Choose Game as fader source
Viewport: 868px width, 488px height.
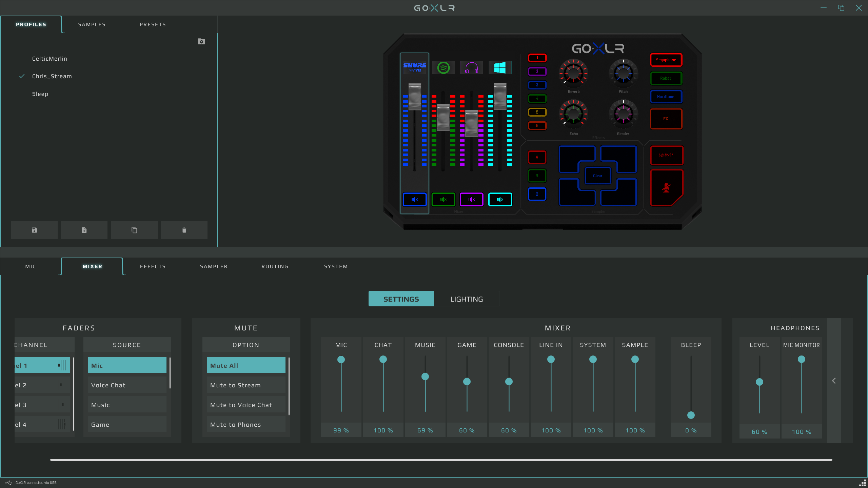127,425
